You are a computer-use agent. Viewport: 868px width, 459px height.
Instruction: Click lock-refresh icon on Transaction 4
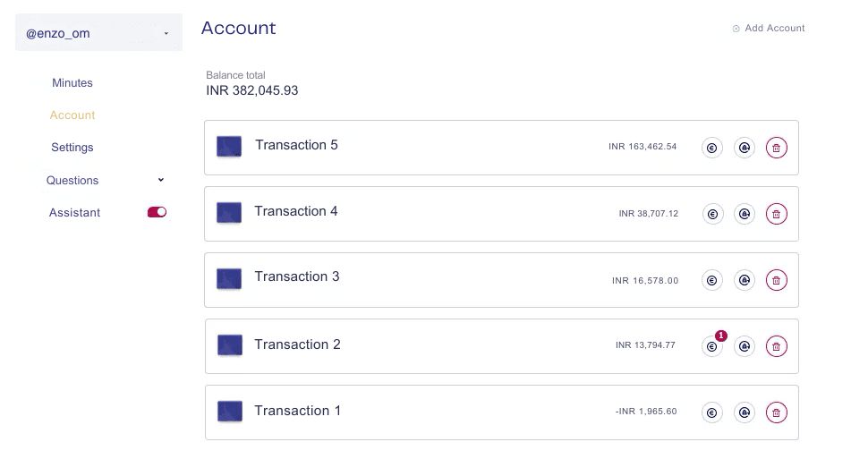coord(745,214)
